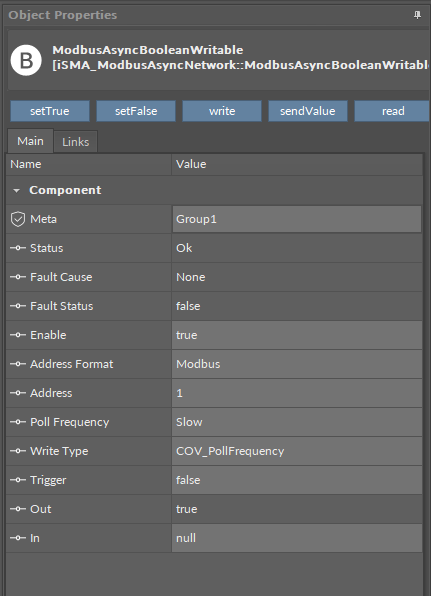This screenshot has width=431, height=596.
Task: Collapse the Component section
Action: coord(16,190)
